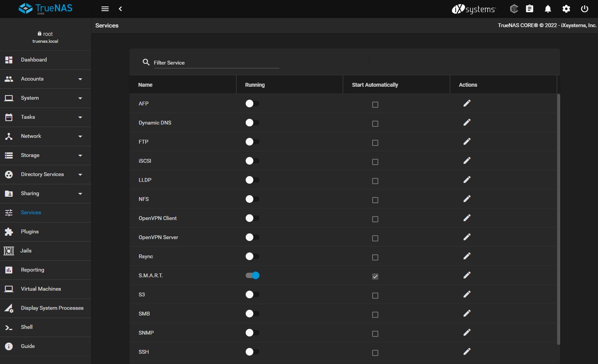This screenshot has width=598, height=364.
Task: Open the Dashboard page
Action: pos(34,60)
